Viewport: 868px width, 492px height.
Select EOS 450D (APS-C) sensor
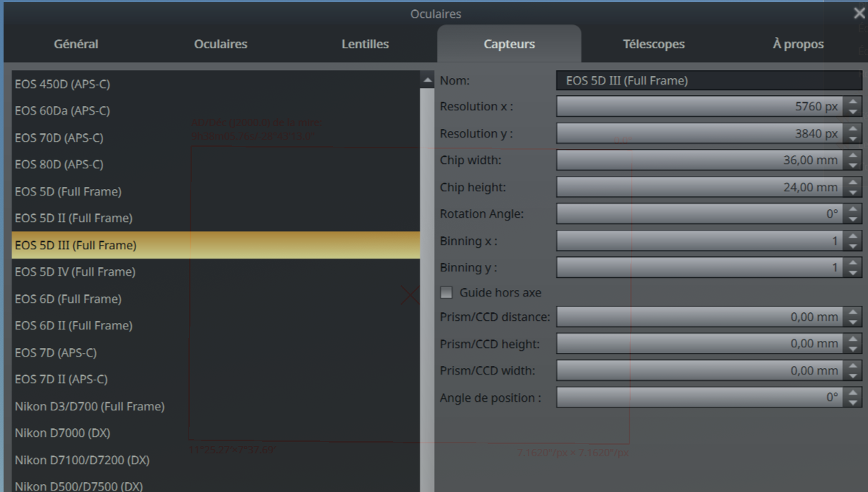tap(216, 84)
